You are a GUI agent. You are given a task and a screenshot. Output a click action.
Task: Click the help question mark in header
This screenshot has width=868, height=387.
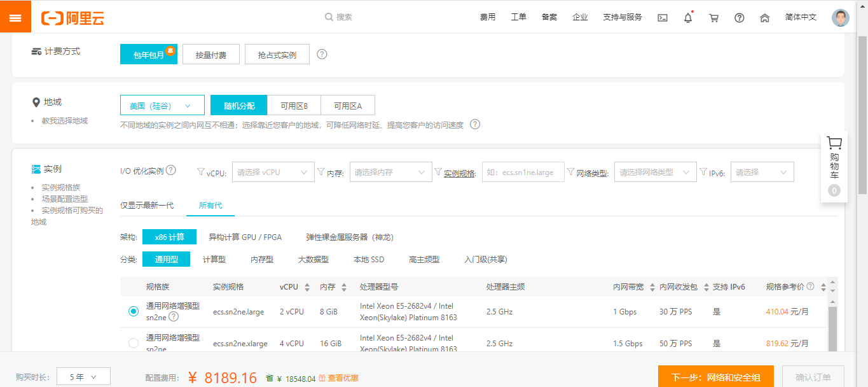[x=740, y=18]
